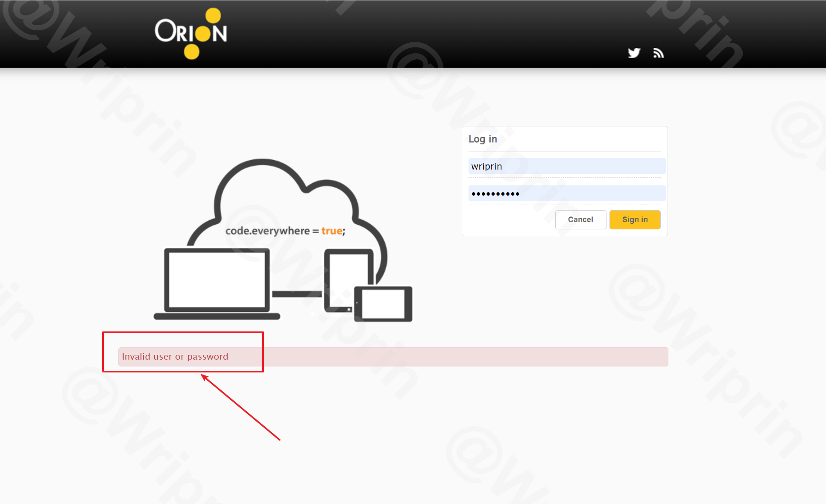Open the RSS feed icon
This screenshot has width=826, height=504.
coord(659,53)
